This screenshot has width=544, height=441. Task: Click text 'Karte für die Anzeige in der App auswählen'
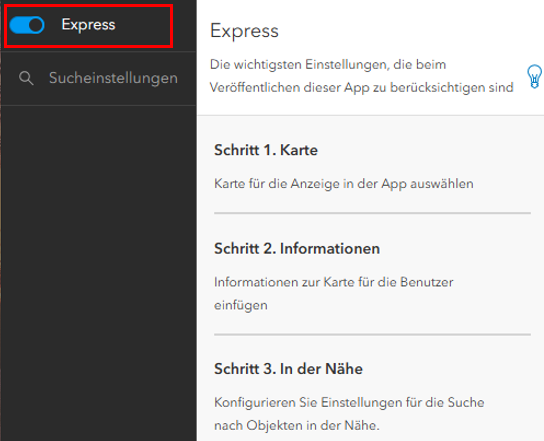pyautogui.click(x=344, y=184)
